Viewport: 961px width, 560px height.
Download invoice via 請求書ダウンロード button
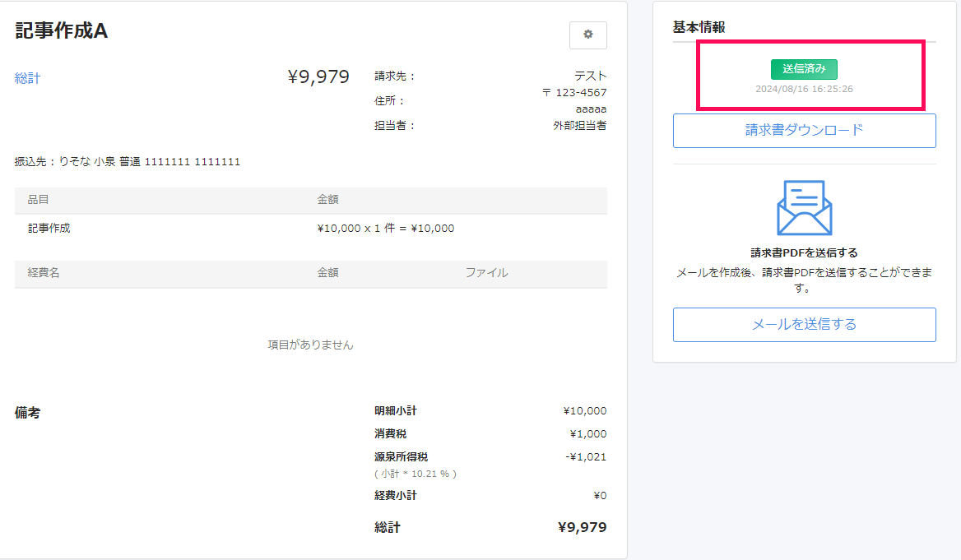click(x=804, y=131)
